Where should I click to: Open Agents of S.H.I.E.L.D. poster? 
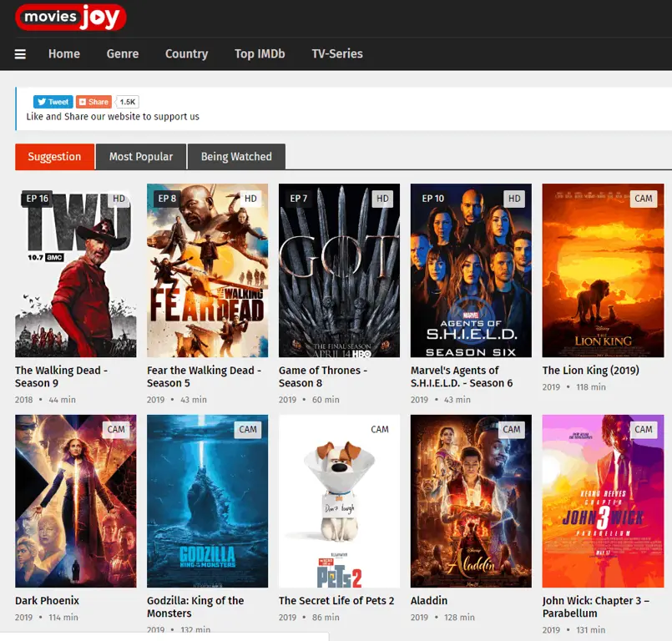[x=471, y=270]
